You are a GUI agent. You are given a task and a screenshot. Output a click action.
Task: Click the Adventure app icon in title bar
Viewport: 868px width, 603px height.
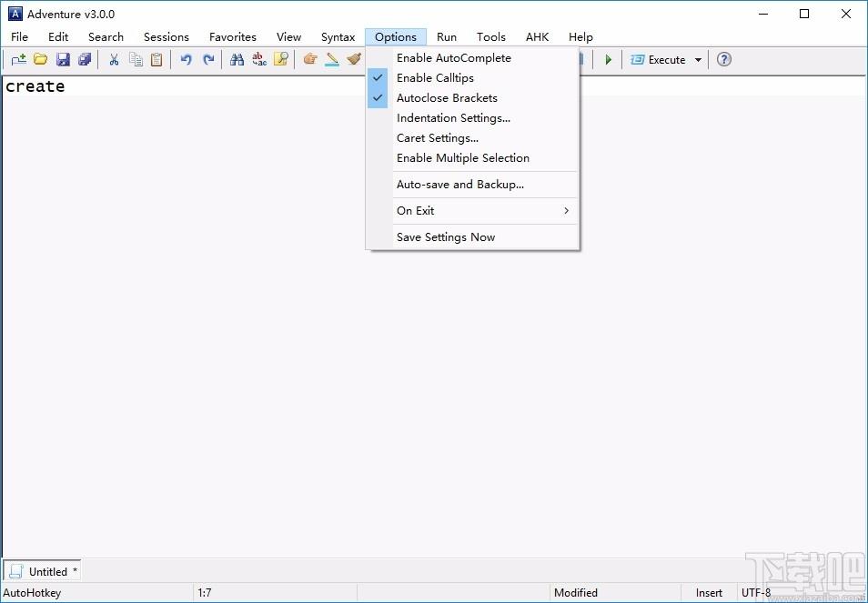(15, 14)
